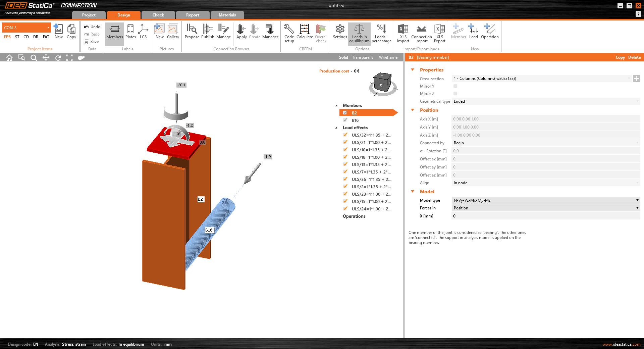Uncheck member B16 in the Members tree
This screenshot has width=644, height=349.
point(345,120)
